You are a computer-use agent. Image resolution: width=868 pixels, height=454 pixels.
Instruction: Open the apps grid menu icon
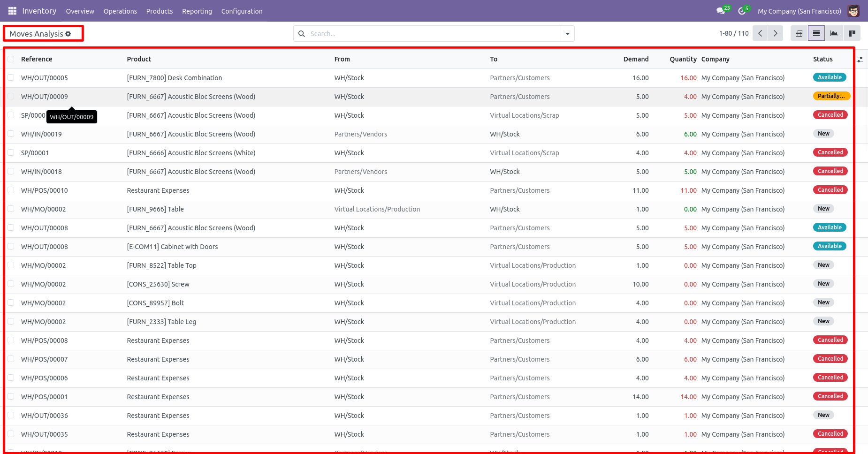coord(12,11)
